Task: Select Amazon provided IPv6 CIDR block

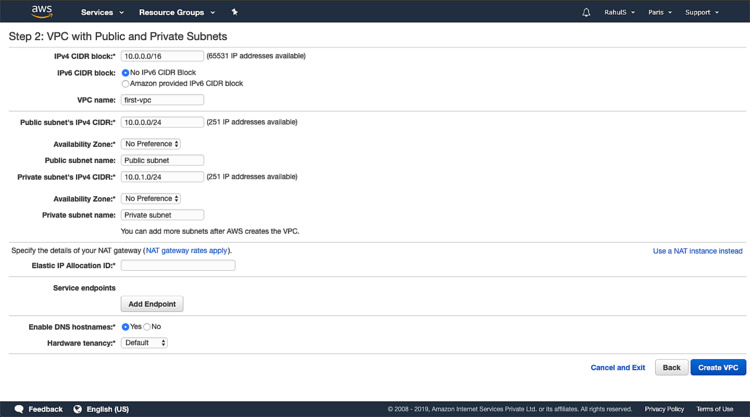Action: pos(126,83)
